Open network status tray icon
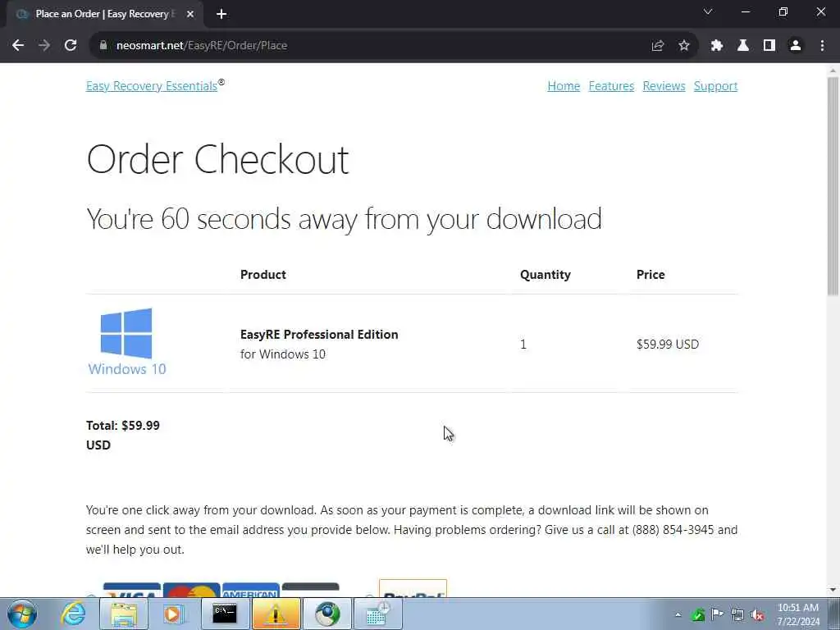840x630 pixels. 737,615
